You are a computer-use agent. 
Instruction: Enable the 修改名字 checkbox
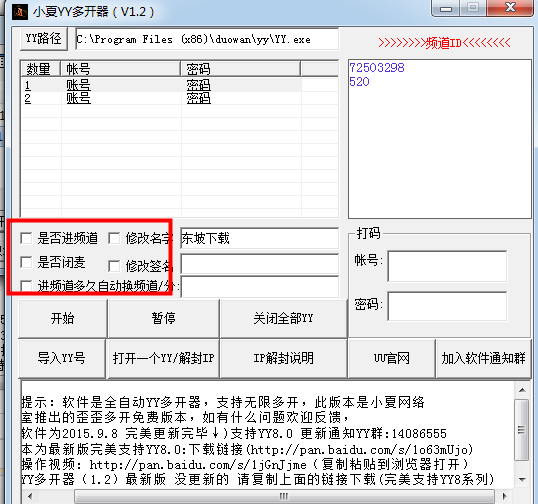(114, 238)
